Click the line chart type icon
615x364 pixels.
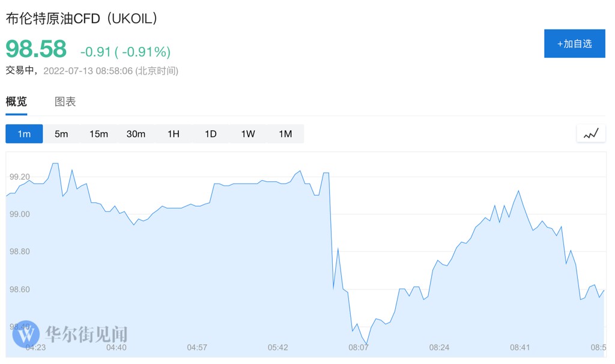(x=591, y=133)
